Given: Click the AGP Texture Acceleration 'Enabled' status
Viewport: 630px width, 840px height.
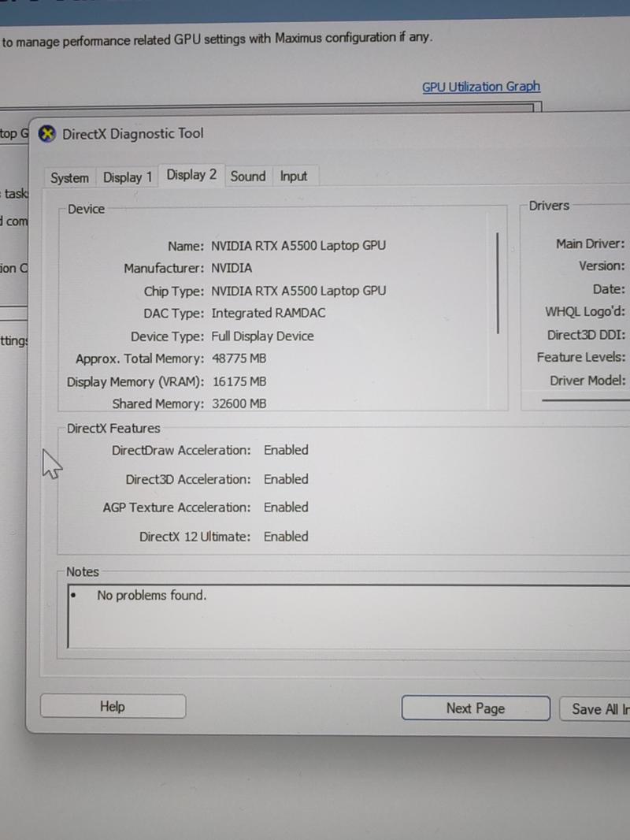Looking at the screenshot, I should click(286, 507).
